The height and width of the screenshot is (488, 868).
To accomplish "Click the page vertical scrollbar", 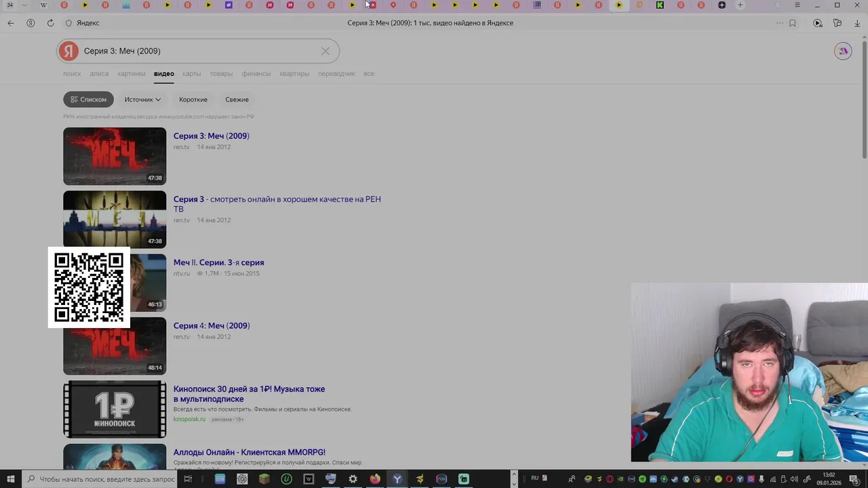I will (864, 100).
